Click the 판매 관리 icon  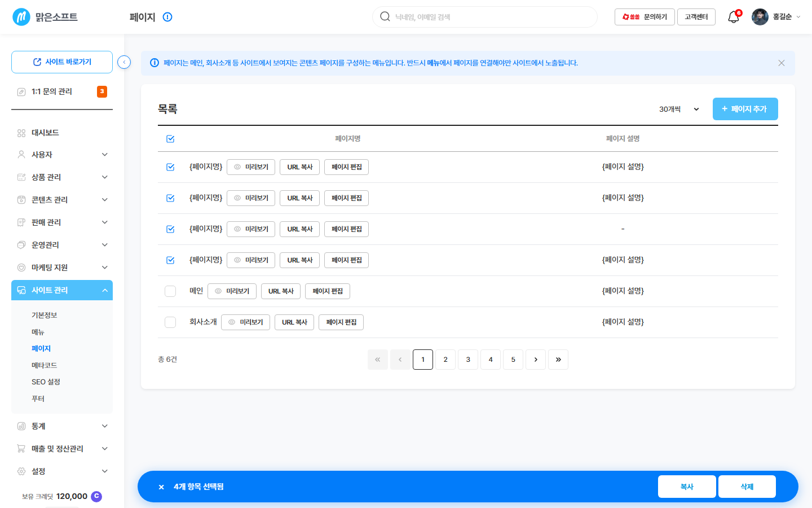pos(21,222)
